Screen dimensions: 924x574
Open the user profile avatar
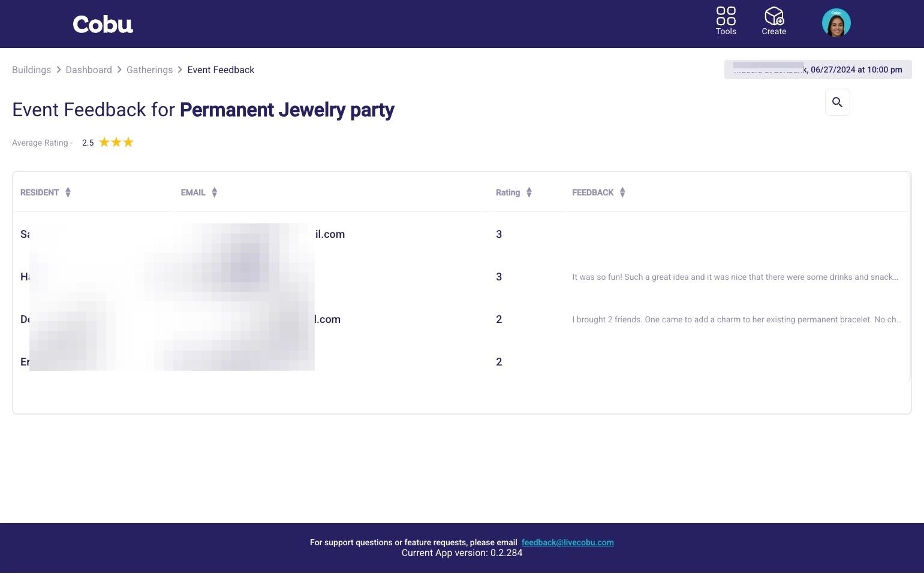(x=836, y=23)
